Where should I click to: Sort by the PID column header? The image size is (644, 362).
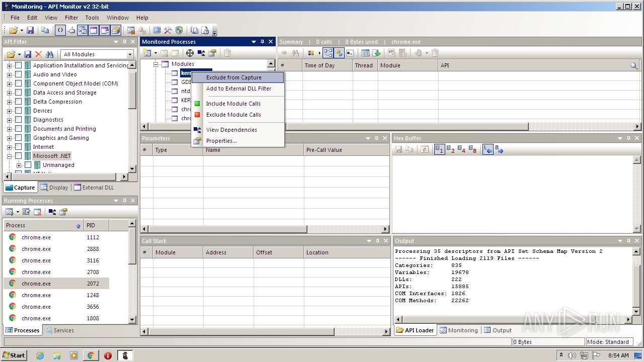pyautogui.click(x=96, y=225)
